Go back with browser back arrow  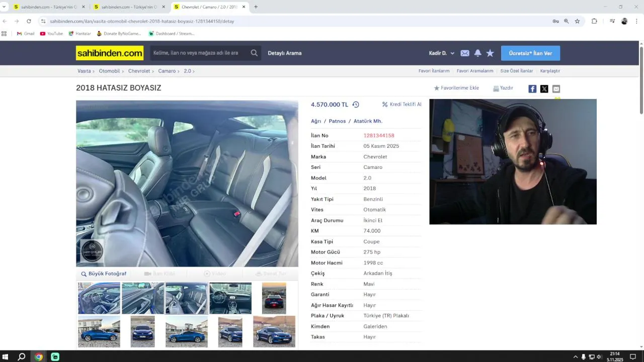[5, 21]
